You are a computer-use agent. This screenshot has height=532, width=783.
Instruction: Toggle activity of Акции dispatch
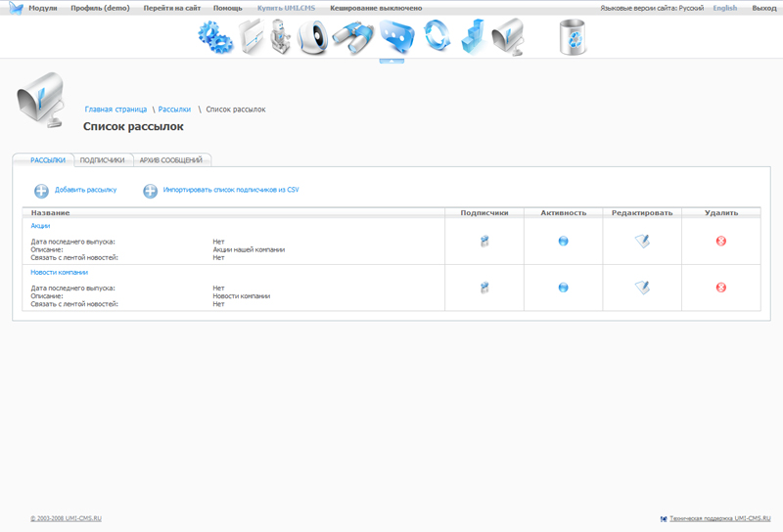tap(564, 241)
